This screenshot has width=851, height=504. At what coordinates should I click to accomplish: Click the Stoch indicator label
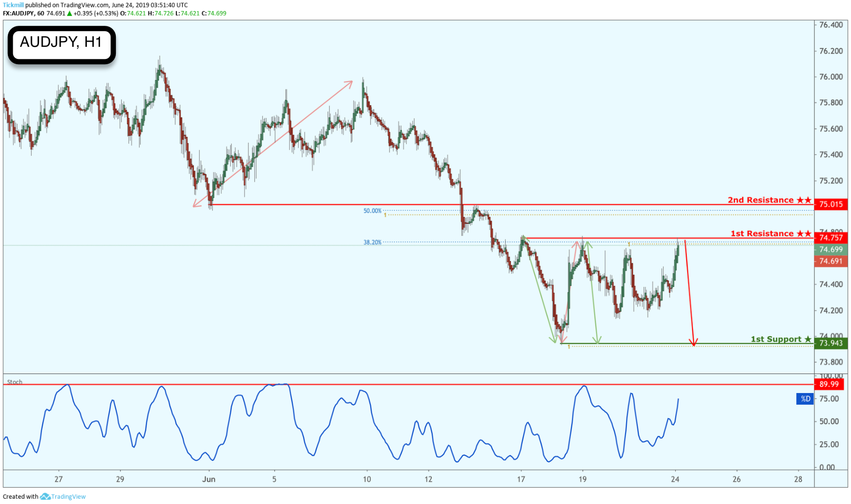[x=15, y=382]
